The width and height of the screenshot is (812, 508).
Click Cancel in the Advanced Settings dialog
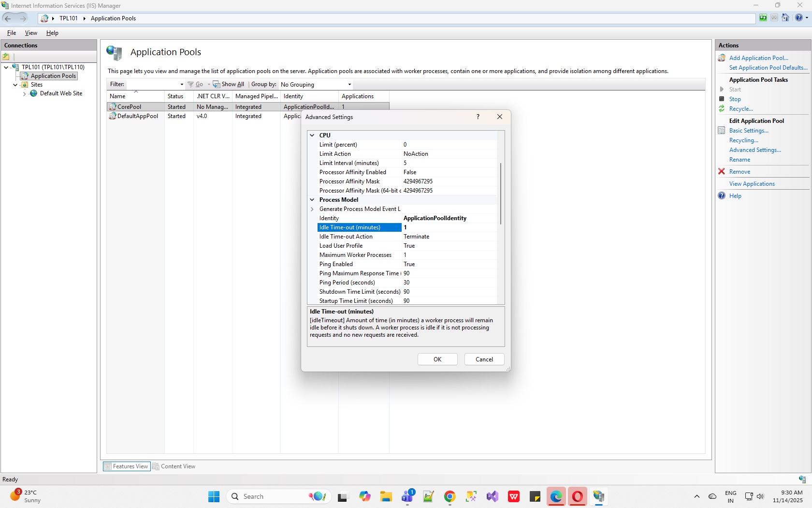tap(484, 359)
